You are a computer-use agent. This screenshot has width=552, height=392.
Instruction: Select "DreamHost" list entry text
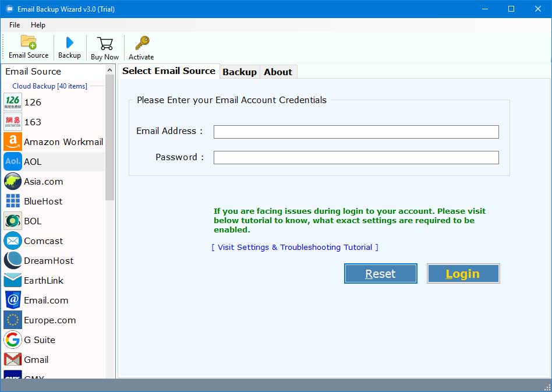[x=48, y=260]
